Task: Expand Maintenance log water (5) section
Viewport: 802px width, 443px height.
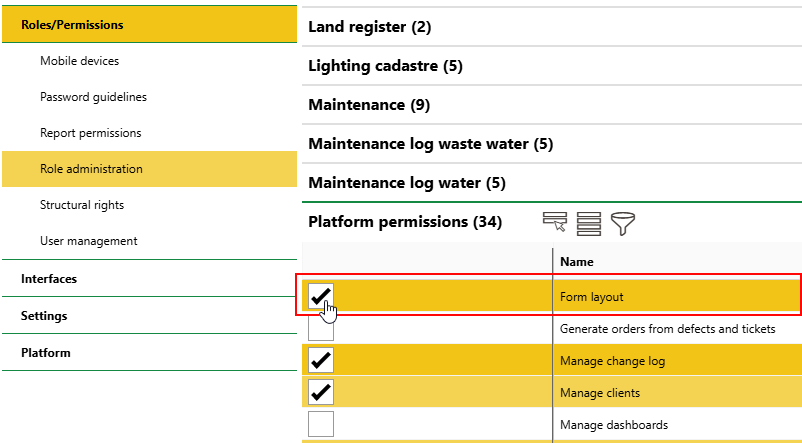Action: click(x=406, y=183)
